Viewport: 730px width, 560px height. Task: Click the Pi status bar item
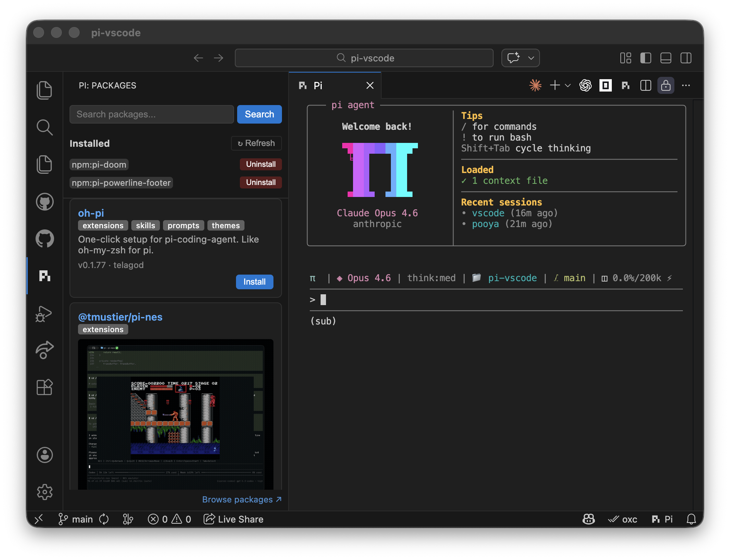[662, 519]
